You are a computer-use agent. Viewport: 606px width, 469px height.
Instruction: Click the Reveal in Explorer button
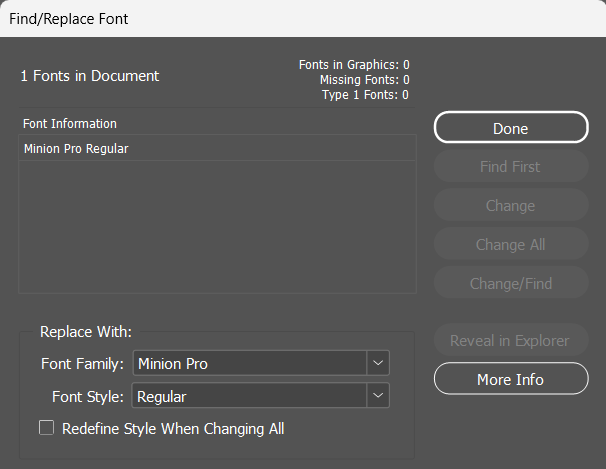511,340
